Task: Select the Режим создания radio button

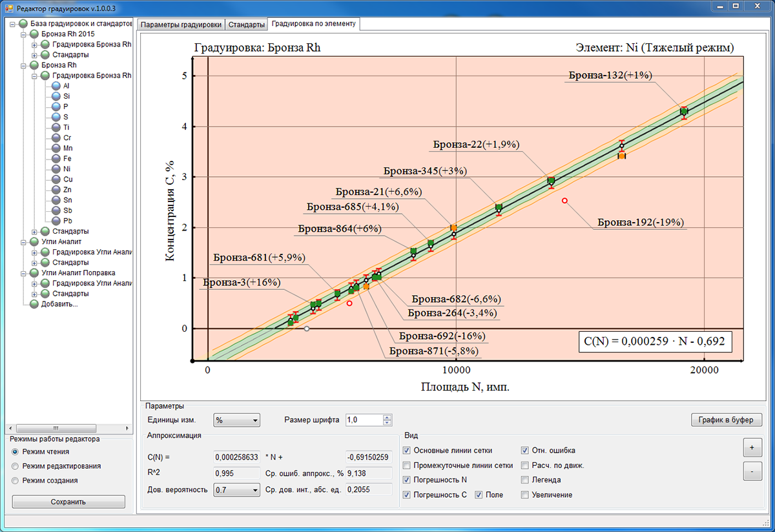Action: (x=15, y=480)
